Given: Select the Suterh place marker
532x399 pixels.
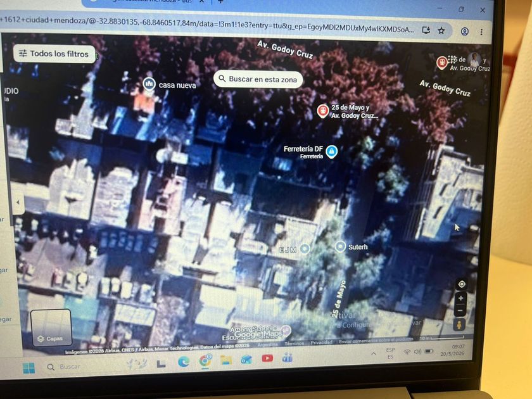Looking at the screenshot, I should 340,246.
